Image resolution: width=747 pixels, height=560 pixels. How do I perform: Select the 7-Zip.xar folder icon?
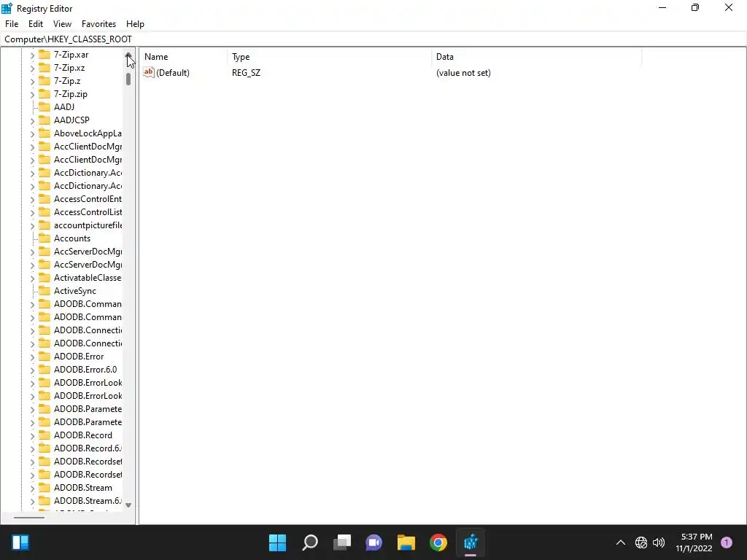coord(44,54)
